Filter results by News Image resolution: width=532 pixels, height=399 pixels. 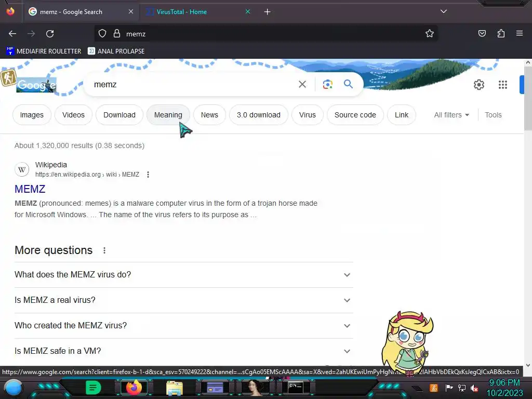coord(209,115)
